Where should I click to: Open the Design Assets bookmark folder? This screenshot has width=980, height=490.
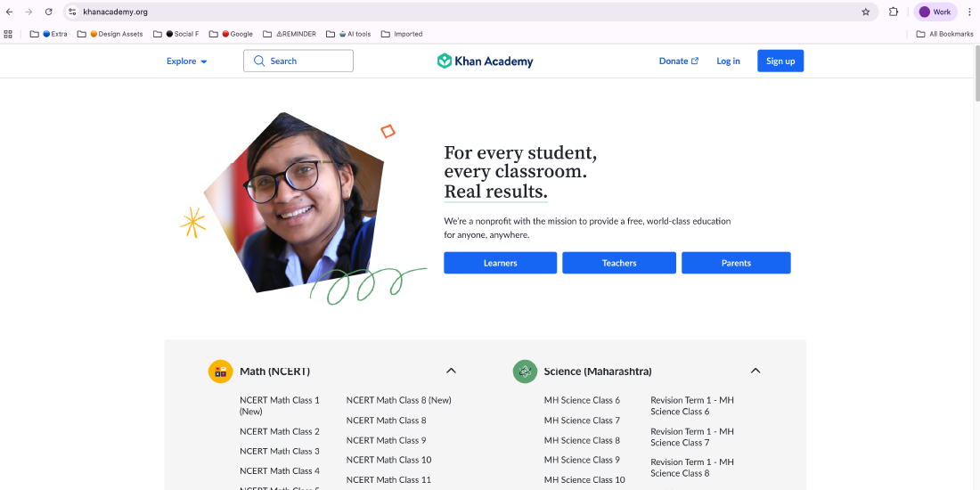(x=110, y=34)
